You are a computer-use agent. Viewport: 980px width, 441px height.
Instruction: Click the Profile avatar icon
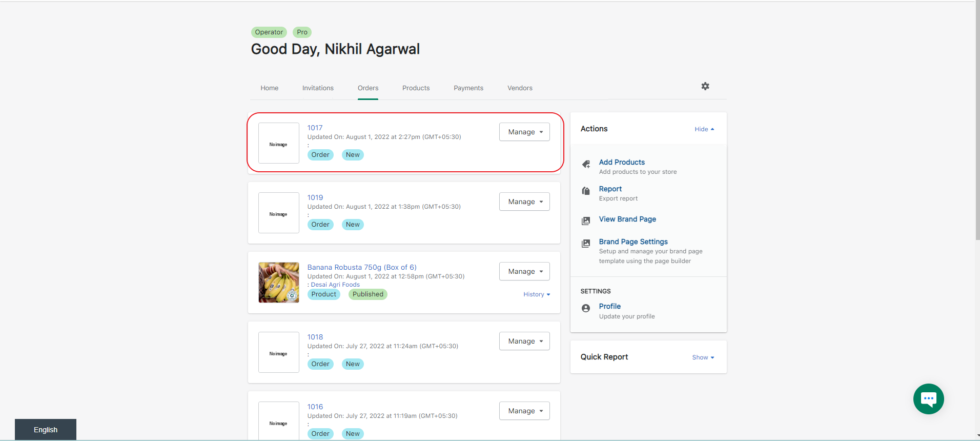coord(586,308)
